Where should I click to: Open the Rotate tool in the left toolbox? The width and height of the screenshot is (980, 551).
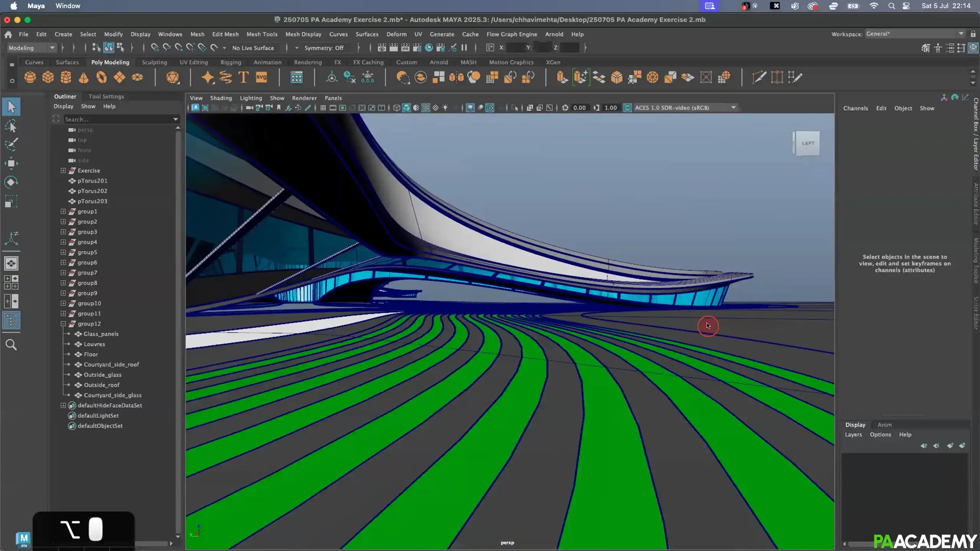(11, 182)
